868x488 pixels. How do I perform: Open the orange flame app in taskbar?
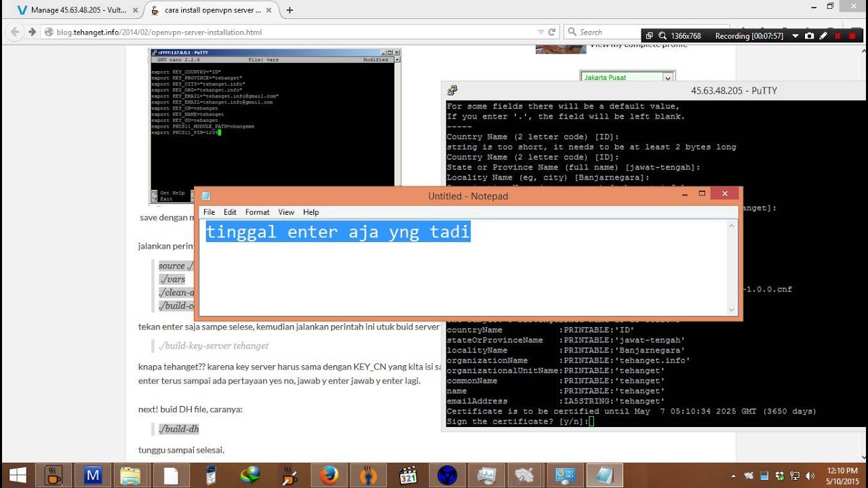(x=368, y=475)
